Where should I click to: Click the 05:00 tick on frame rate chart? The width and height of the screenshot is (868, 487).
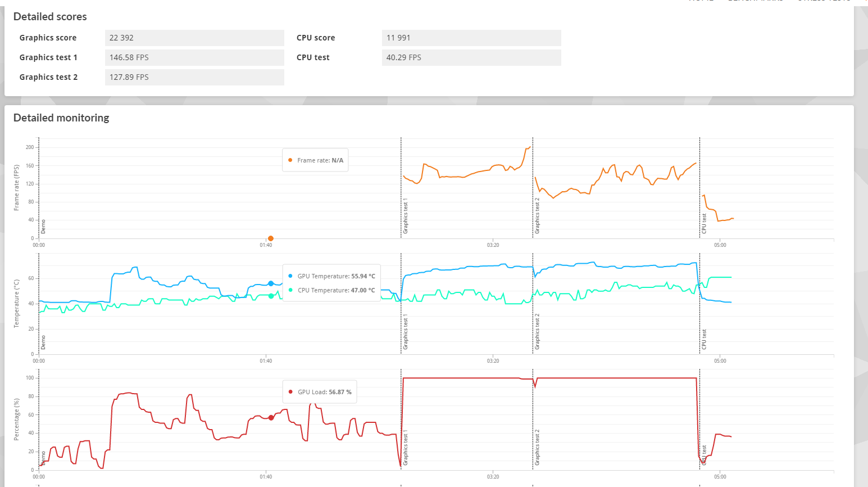(x=720, y=245)
